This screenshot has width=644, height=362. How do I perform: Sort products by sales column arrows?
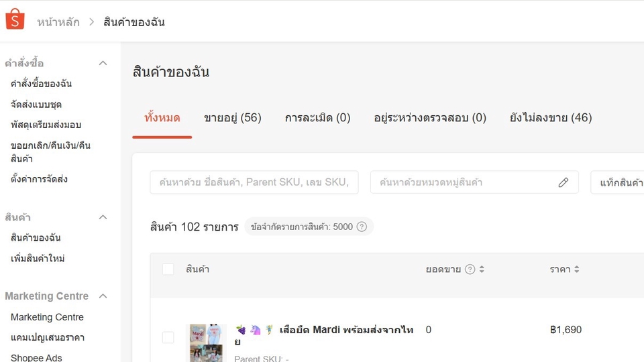click(482, 269)
